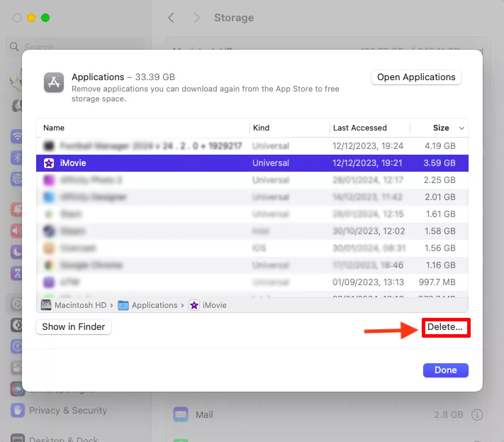Select Desktop & Dock in sidebar
The height and width of the screenshot is (442, 504).
click(63, 438)
